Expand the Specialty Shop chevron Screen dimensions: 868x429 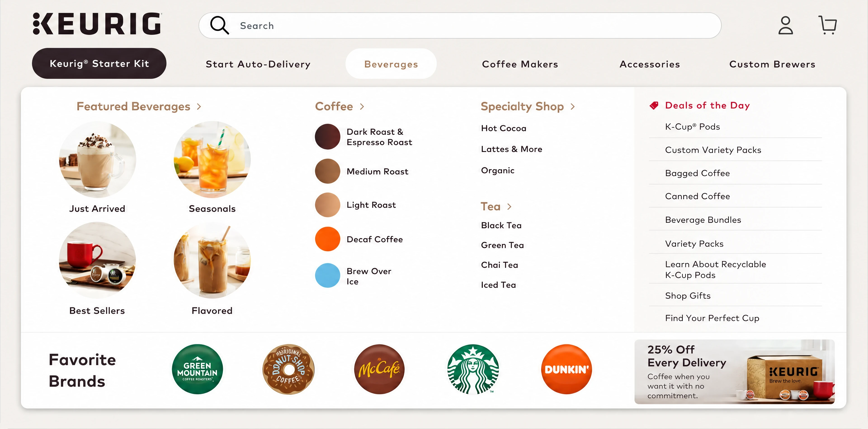(573, 107)
